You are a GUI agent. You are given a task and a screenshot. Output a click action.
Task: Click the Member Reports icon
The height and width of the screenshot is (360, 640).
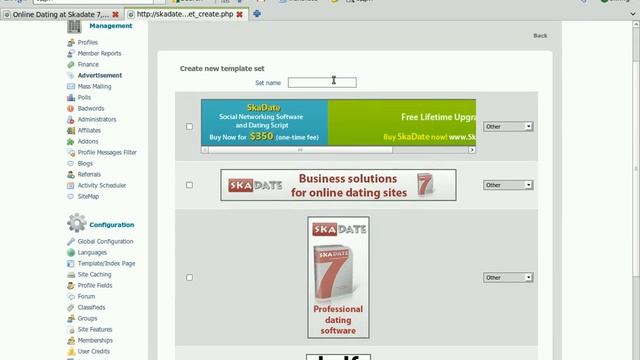pos(71,53)
